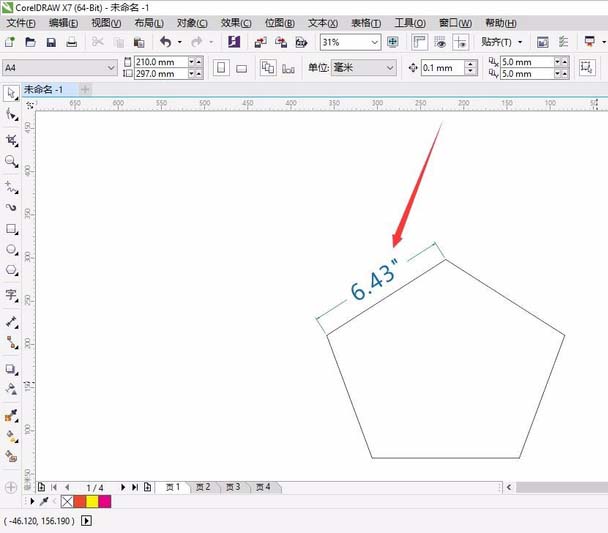The width and height of the screenshot is (608, 533).
Task: Click the New document icon
Action: 10,42
